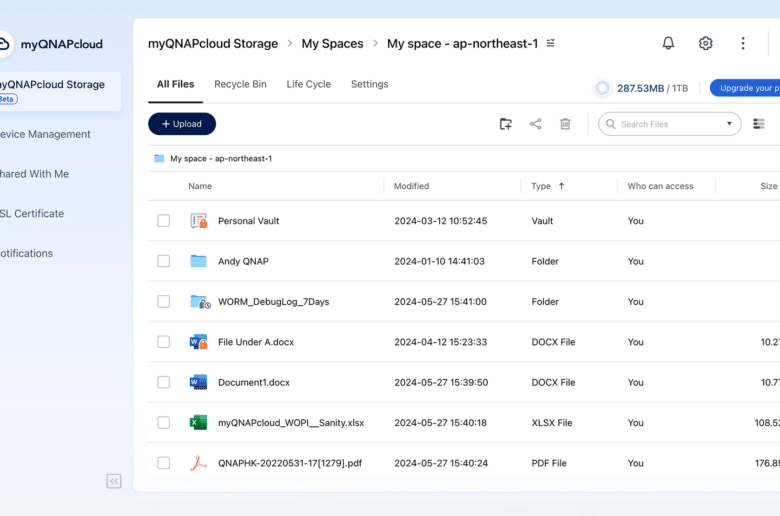Click the Personal Vault icon
This screenshot has height=516, width=780.
198,221
